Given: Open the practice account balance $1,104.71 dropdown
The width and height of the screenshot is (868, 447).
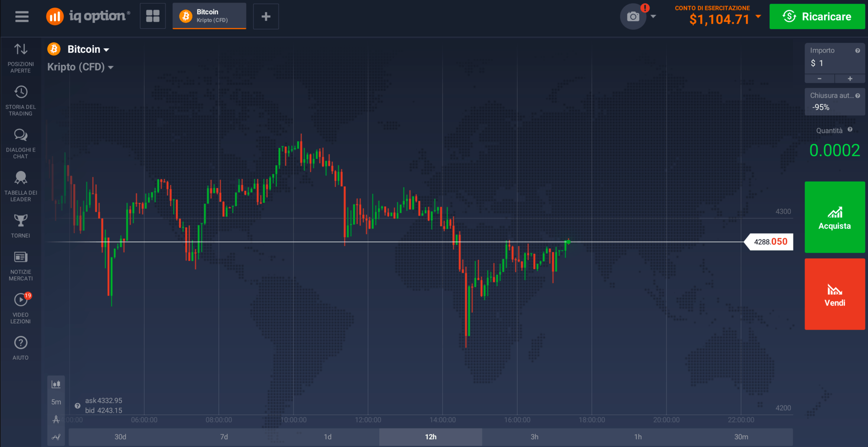Looking at the screenshot, I should (x=725, y=19).
